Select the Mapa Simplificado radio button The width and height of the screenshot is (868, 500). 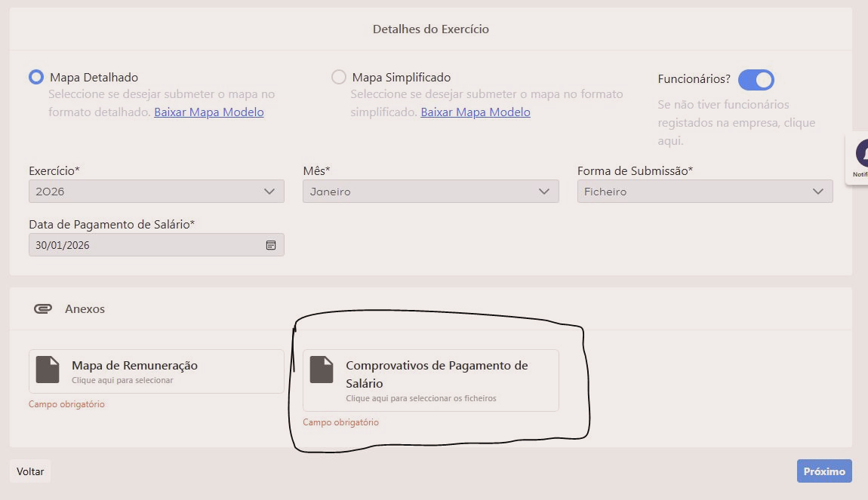339,77
